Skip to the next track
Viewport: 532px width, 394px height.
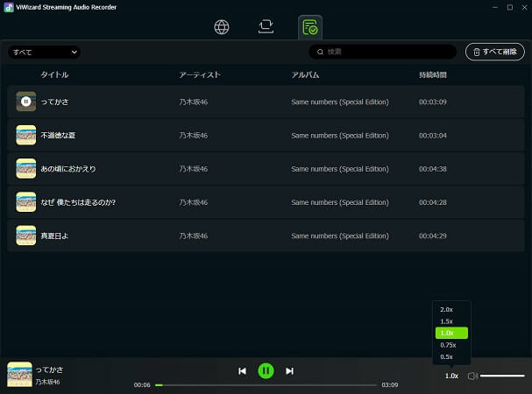289,371
